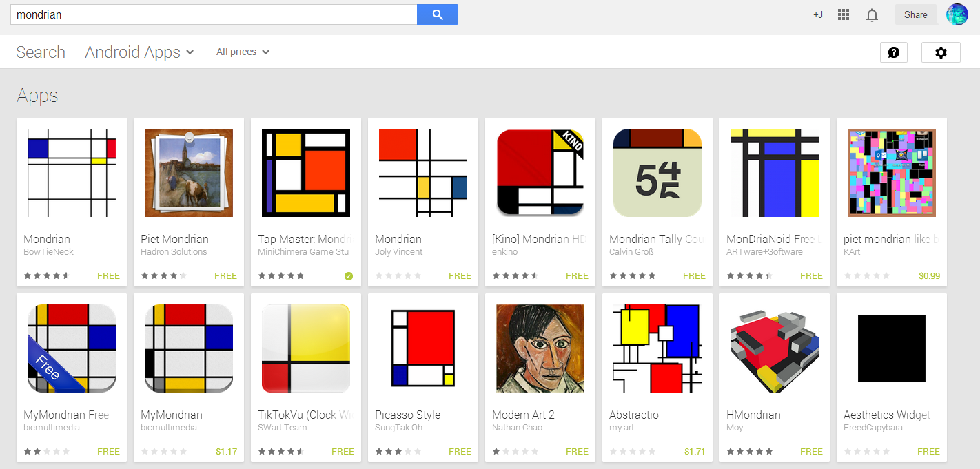Open the Piet Mondrian painting thumbnail

(x=189, y=173)
